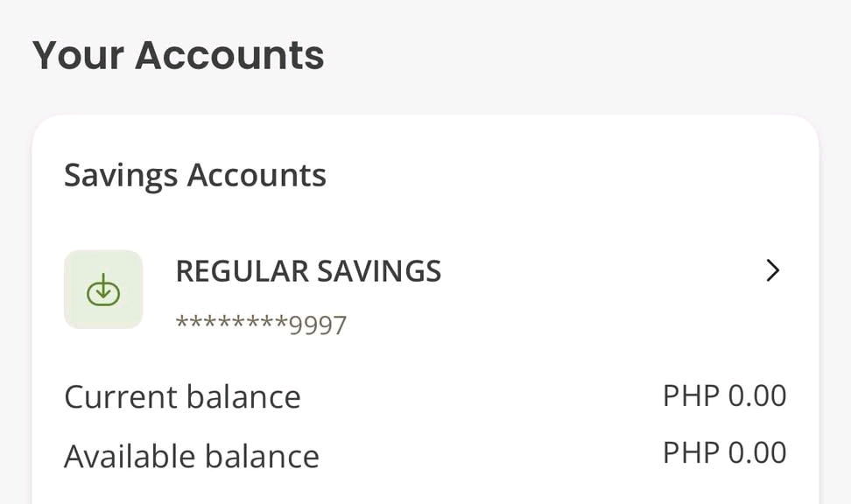This screenshot has width=851, height=504.
Task: Click the word Savings in the section title
Action: coord(121,176)
